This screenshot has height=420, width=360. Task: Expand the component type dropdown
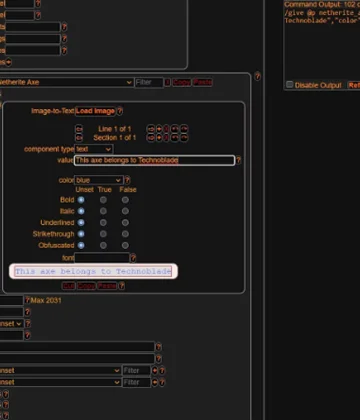click(94, 149)
